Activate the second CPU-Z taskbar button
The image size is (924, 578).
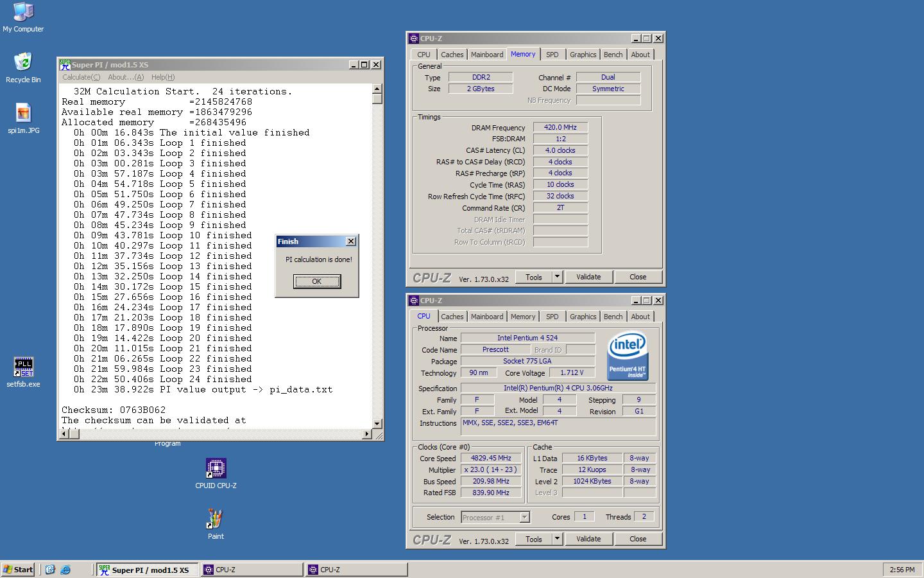click(x=357, y=570)
